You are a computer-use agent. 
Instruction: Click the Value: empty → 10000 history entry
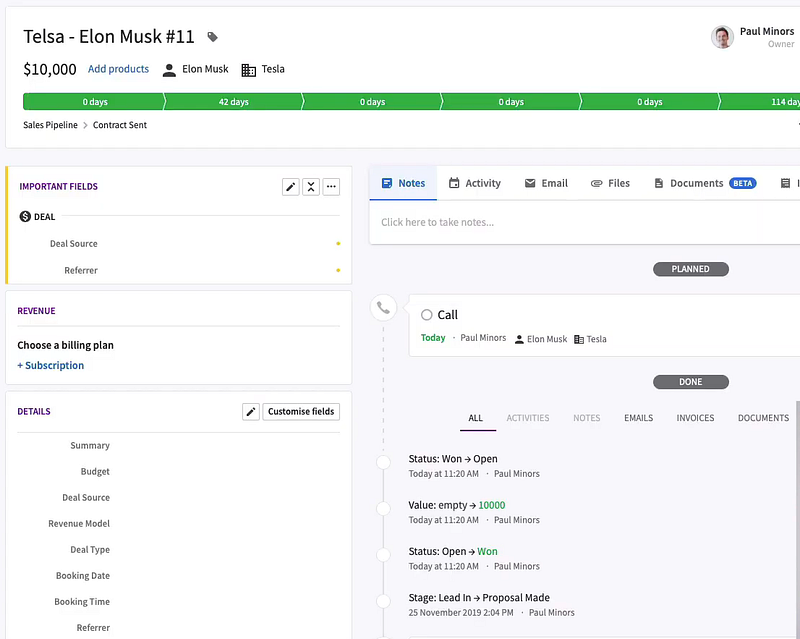click(457, 505)
